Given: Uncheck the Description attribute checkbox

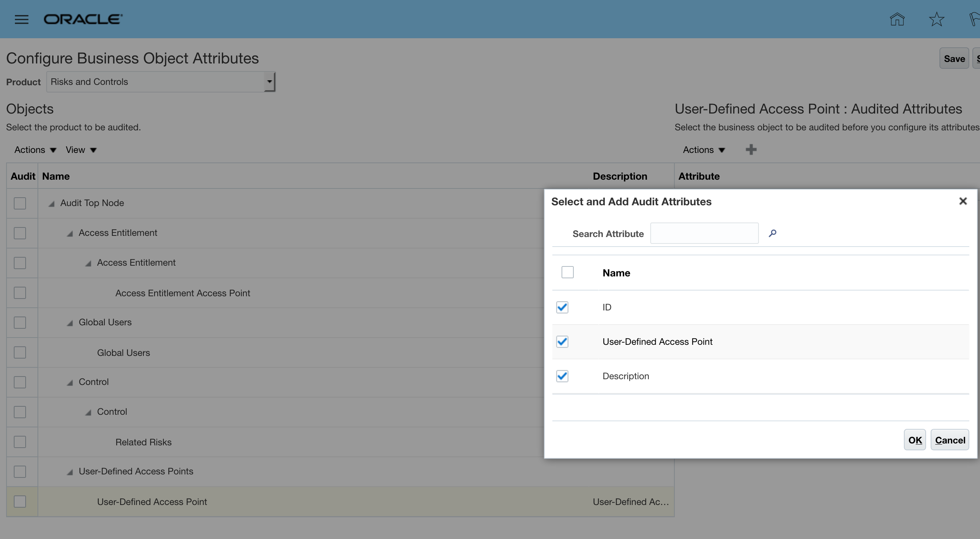Looking at the screenshot, I should (562, 376).
